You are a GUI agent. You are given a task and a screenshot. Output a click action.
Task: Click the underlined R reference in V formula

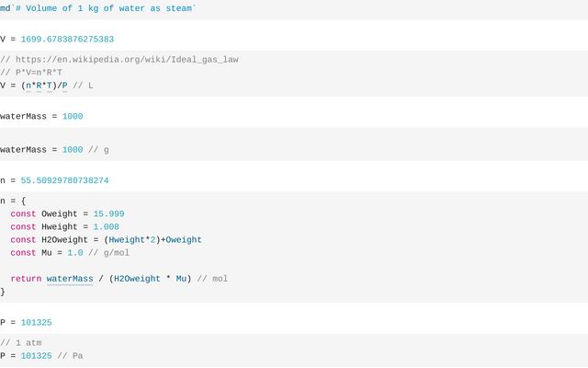[40, 85]
